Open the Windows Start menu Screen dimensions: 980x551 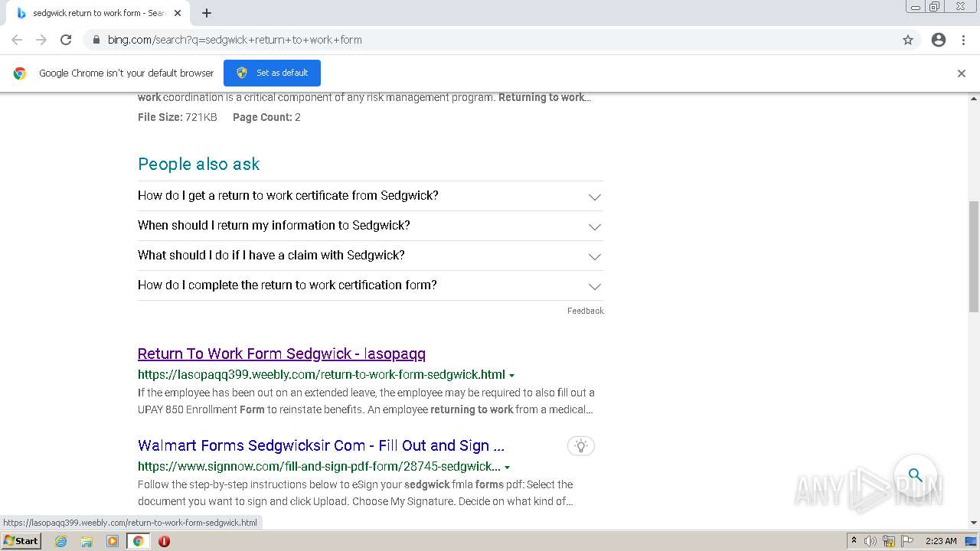click(x=21, y=540)
